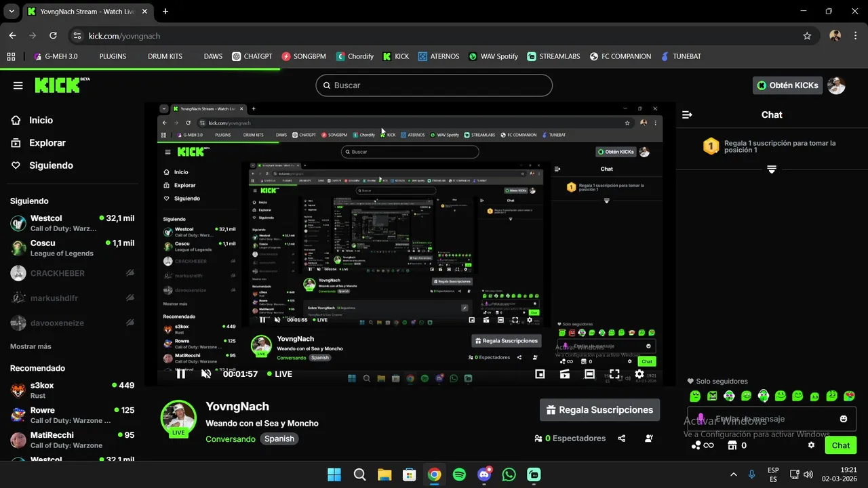This screenshot has width=868, height=488.
Task: Open the emoji picker in chat input
Action: pos(844,419)
